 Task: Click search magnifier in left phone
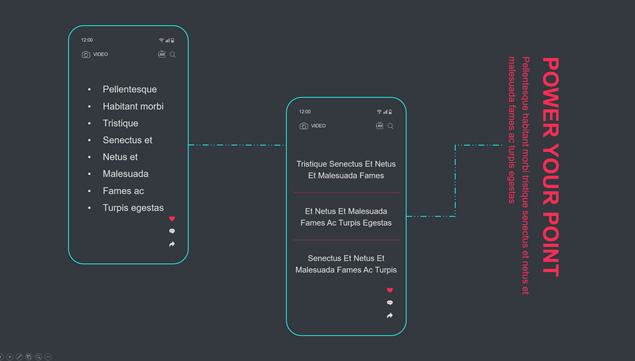pyautogui.click(x=173, y=54)
